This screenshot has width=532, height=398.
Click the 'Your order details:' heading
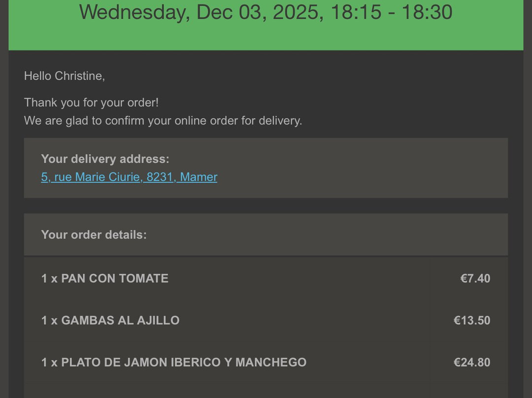pos(94,235)
